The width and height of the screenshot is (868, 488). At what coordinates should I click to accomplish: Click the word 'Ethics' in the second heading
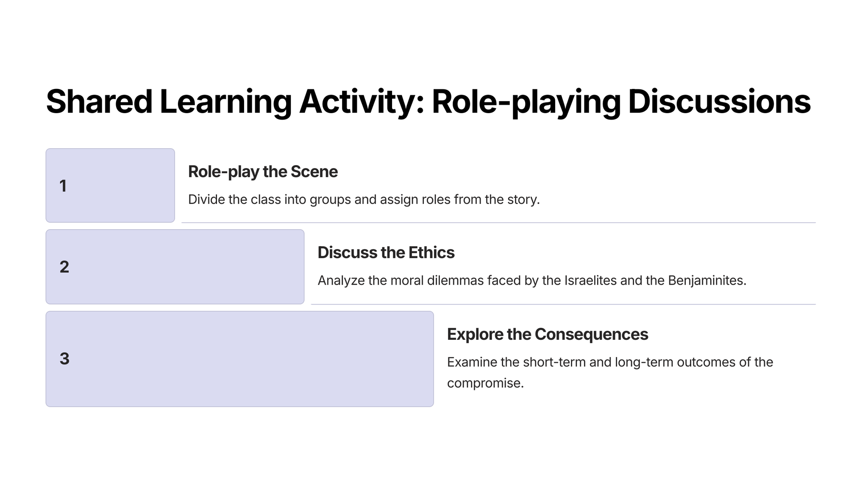(x=431, y=252)
